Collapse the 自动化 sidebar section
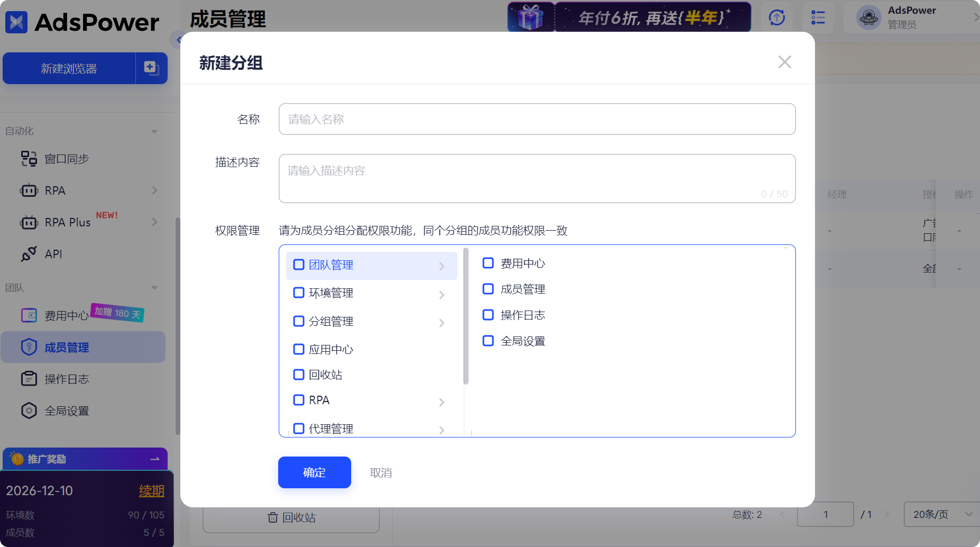The width and height of the screenshot is (980, 547). (x=154, y=131)
